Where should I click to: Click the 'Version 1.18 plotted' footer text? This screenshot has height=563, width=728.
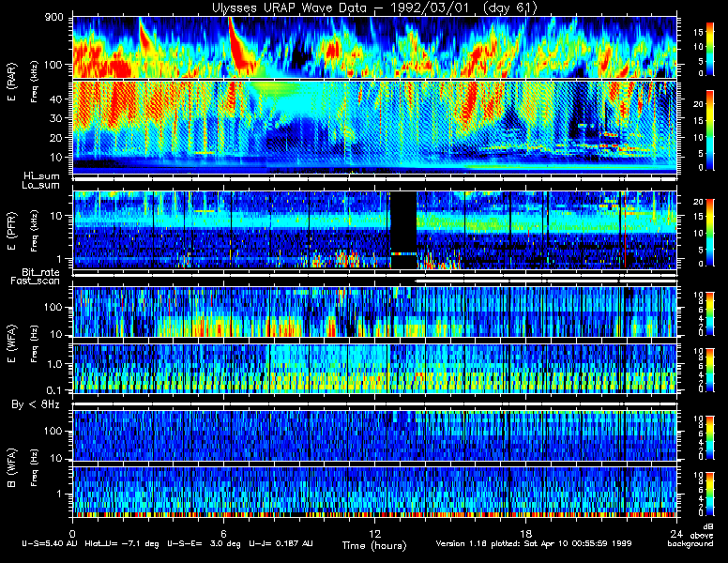[x=542, y=544]
